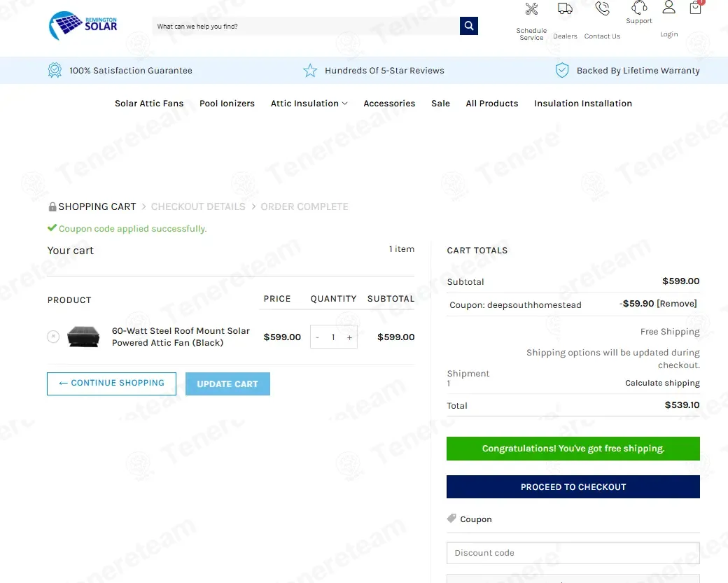Screen dimensions: 728x583
Task: Open Pool Ionizers menu item
Action: pyautogui.click(x=227, y=104)
